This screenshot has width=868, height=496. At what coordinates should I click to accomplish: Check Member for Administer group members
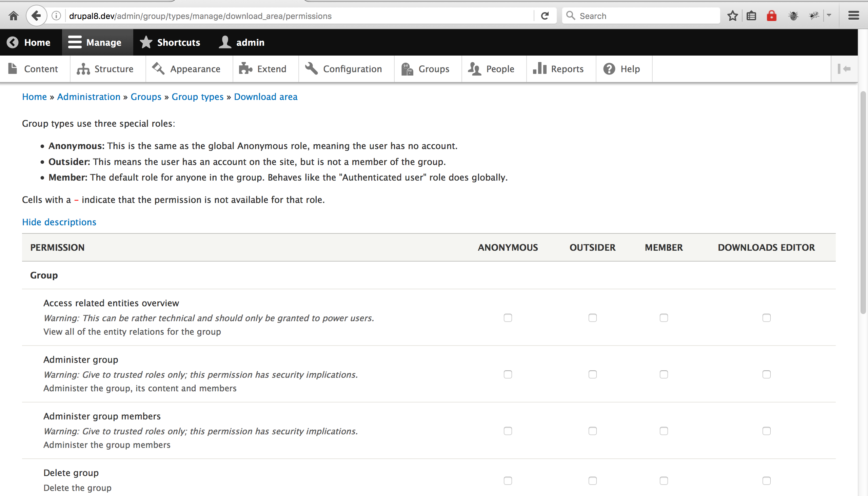point(664,431)
